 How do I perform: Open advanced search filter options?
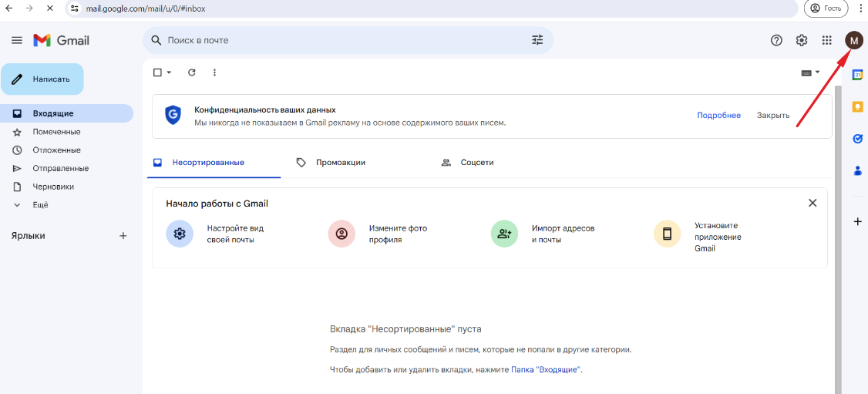(x=537, y=40)
